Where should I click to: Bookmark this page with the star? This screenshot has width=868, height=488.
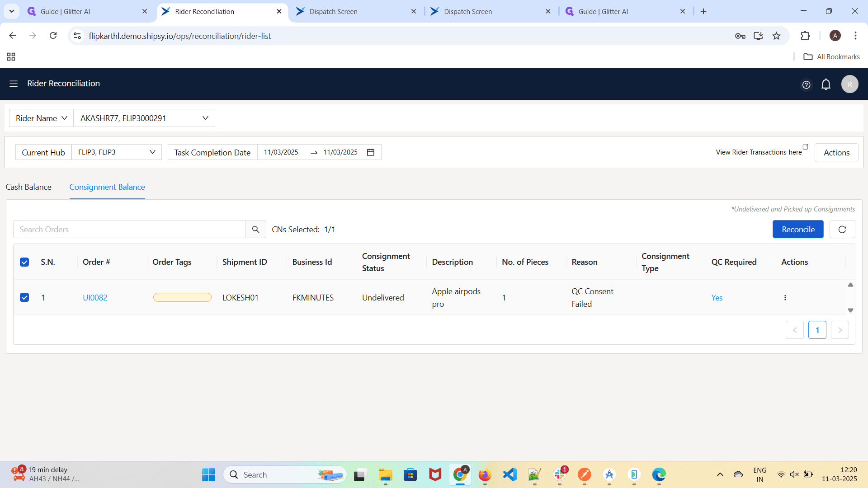(776, 36)
